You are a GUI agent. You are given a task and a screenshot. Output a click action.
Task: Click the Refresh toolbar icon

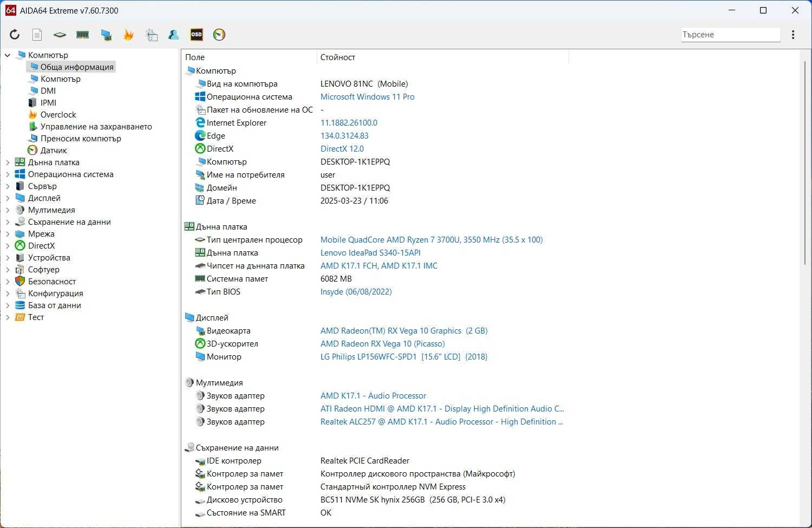pos(15,35)
